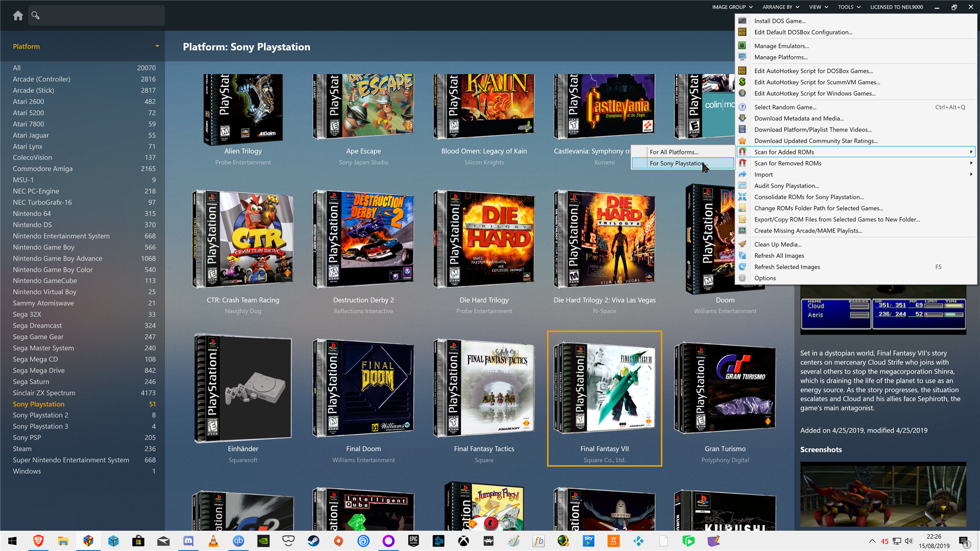Open Xbox app from the taskbar
Image resolution: width=980 pixels, height=551 pixels.
point(463,541)
